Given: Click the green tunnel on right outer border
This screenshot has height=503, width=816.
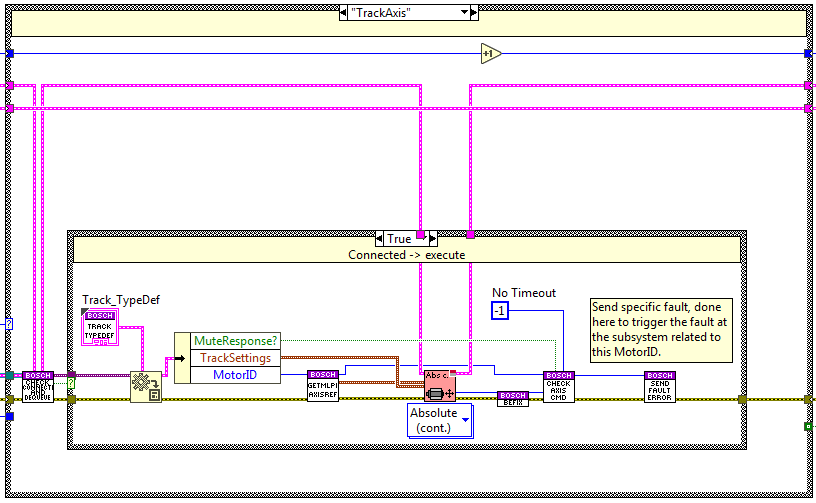Looking at the screenshot, I should (x=808, y=427).
